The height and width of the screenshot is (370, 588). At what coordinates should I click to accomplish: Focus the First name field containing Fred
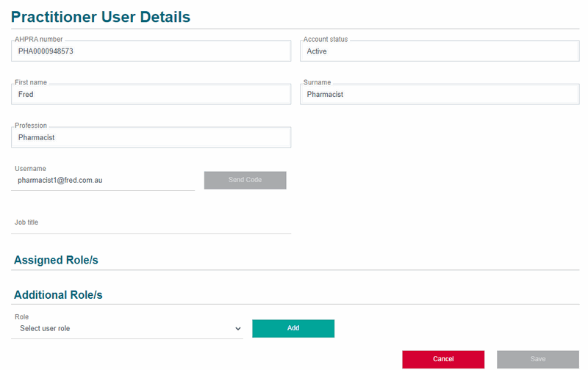click(151, 95)
